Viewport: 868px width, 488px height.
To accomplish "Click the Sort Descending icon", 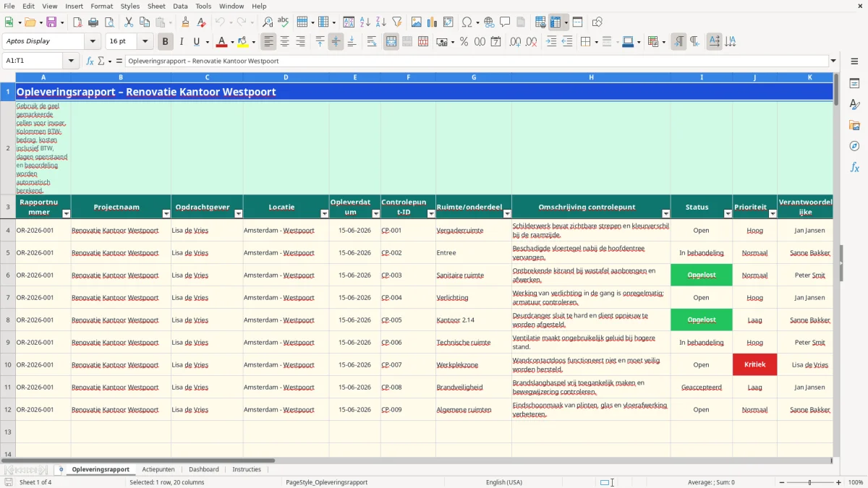I will [381, 22].
